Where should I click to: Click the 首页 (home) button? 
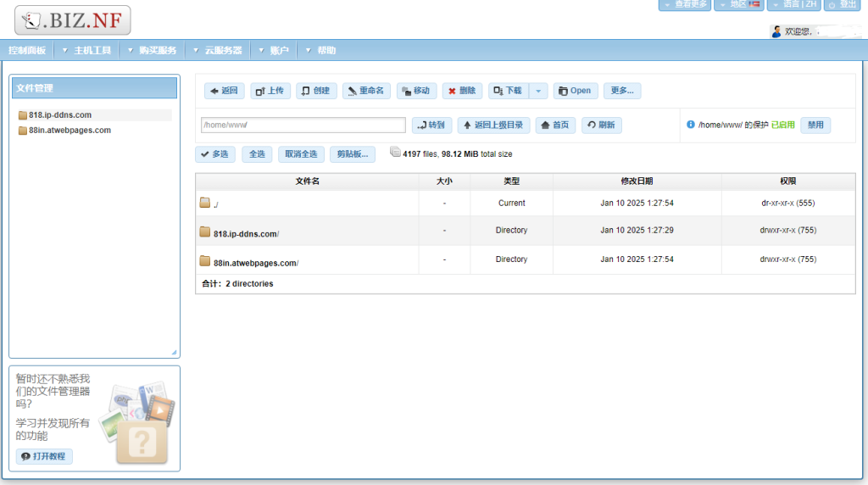[555, 125]
